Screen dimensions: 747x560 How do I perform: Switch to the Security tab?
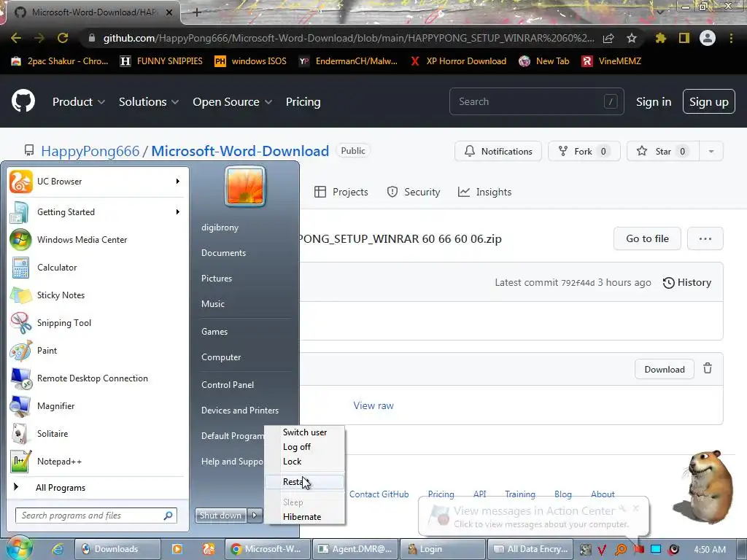pos(414,192)
